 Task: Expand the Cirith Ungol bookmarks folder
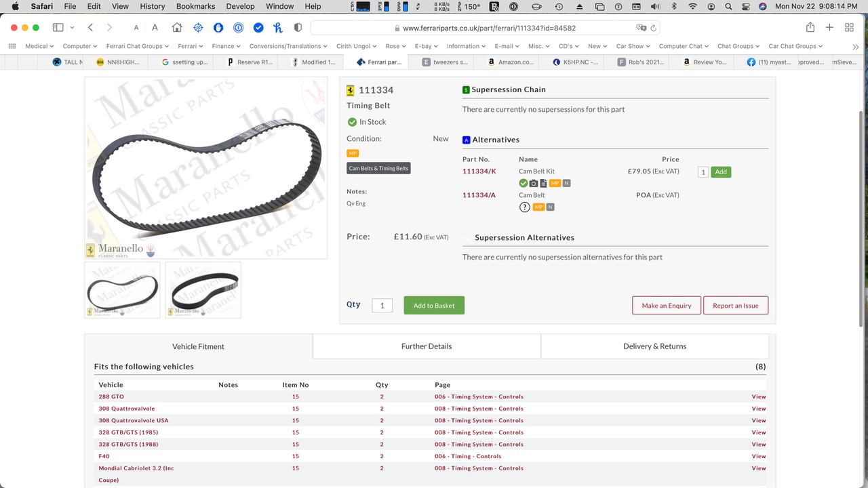[x=357, y=46]
